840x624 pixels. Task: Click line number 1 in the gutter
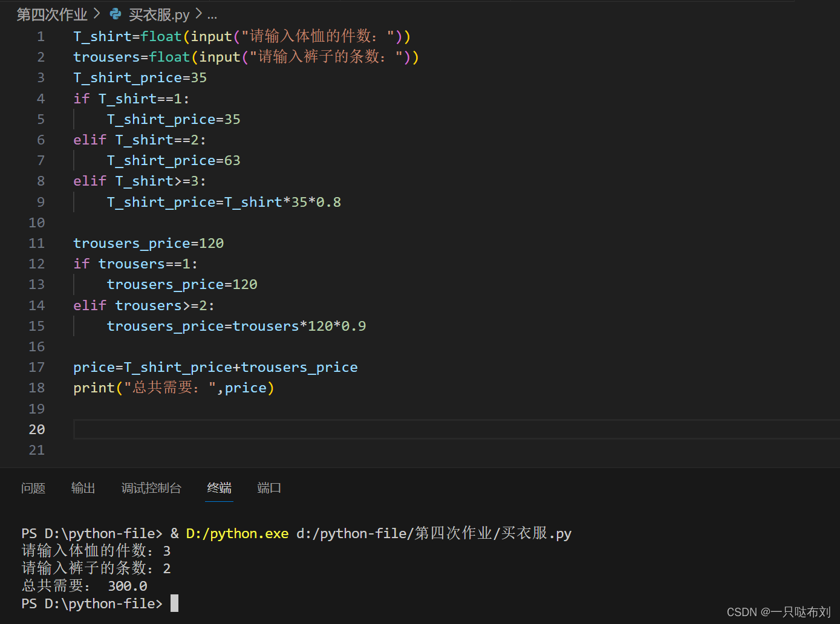point(41,36)
